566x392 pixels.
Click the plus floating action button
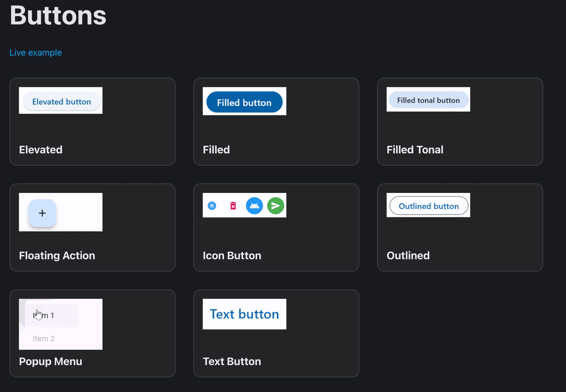(42, 213)
